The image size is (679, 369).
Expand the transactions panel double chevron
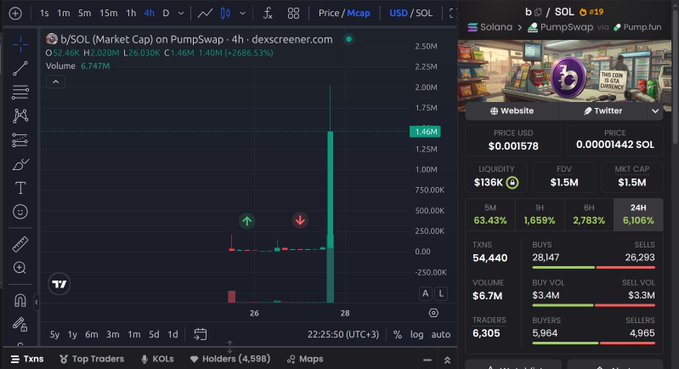point(447,360)
